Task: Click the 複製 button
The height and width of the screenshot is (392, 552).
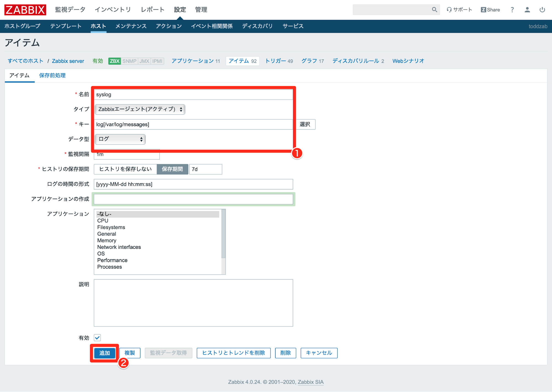Action: (130, 353)
